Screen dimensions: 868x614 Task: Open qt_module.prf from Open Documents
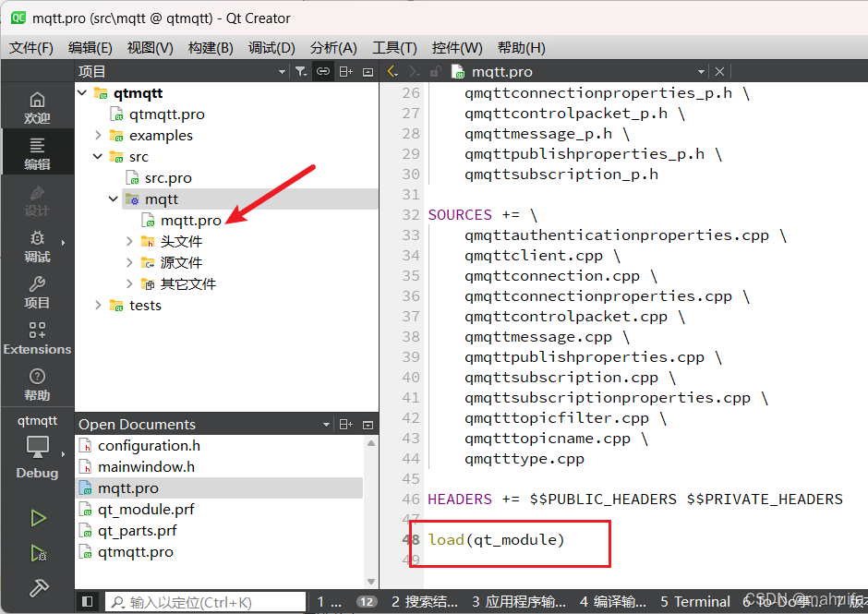pyautogui.click(x=146, y=510)
